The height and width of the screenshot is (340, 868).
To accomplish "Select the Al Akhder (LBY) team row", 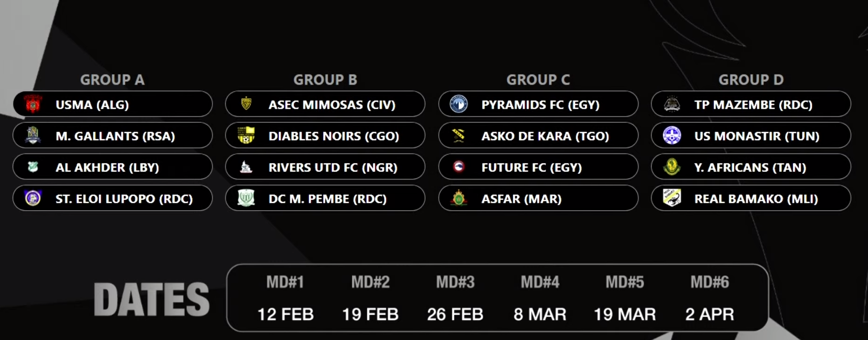I will coord(113,167).
